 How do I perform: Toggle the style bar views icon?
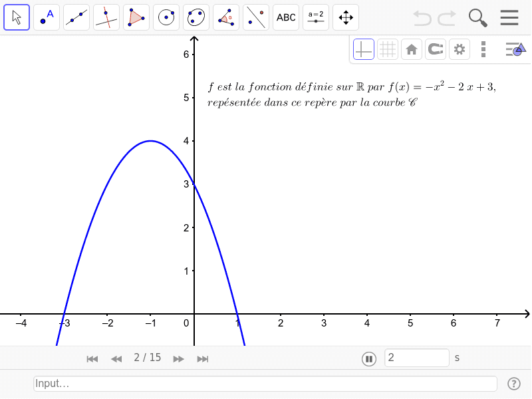pos(515,49)
